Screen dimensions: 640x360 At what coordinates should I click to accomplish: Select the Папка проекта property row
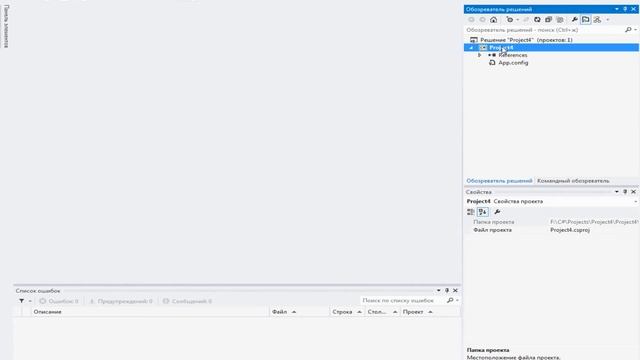click(x=551, y=222)
